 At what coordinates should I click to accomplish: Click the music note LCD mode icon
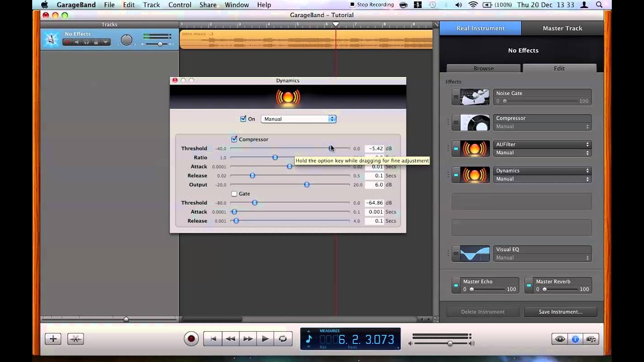point(309,339)
